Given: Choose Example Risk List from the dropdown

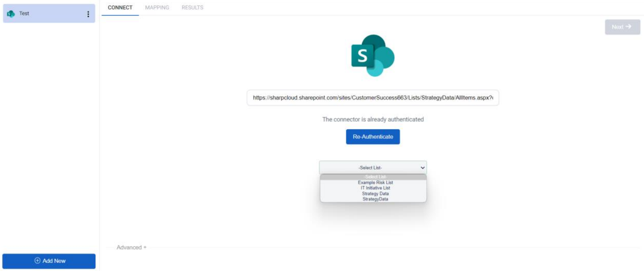Looking at the screenshot, I should (373, 182).
